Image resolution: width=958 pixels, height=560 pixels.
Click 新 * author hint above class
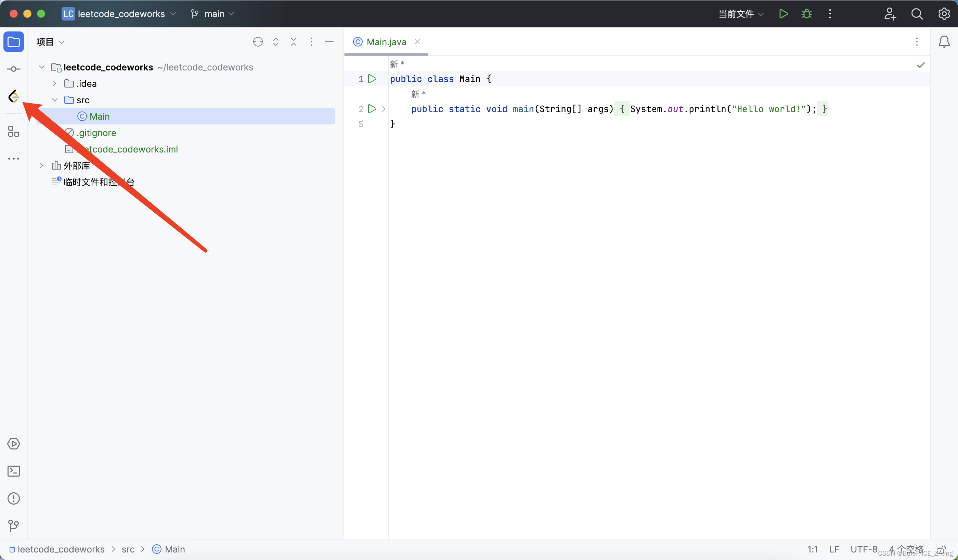[397, 64]
